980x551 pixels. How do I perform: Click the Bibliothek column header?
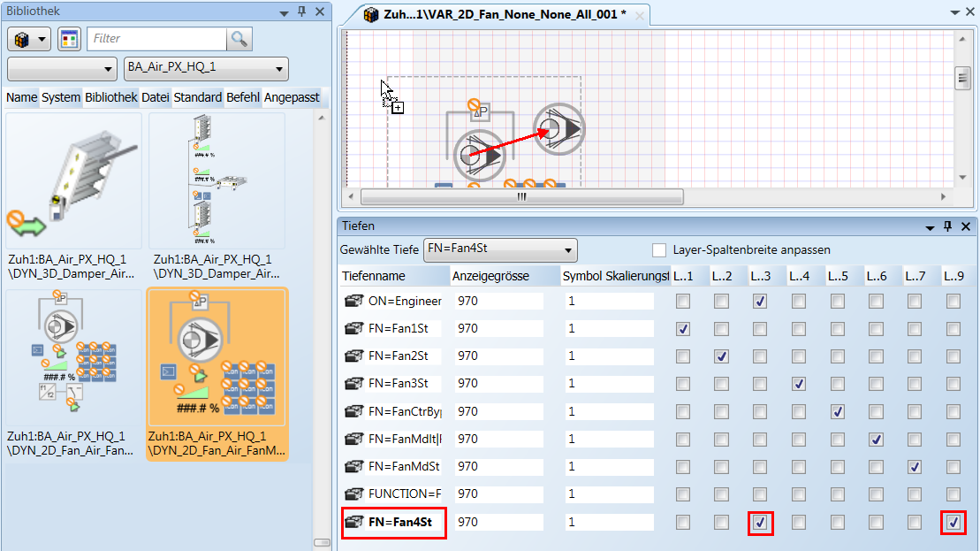pyautogui.click(x=110, y=97)
